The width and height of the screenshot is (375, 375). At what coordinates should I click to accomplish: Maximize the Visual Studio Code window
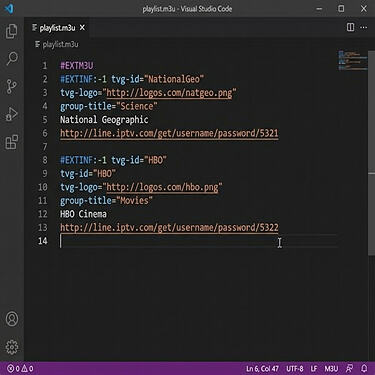(x=341, y=9)
